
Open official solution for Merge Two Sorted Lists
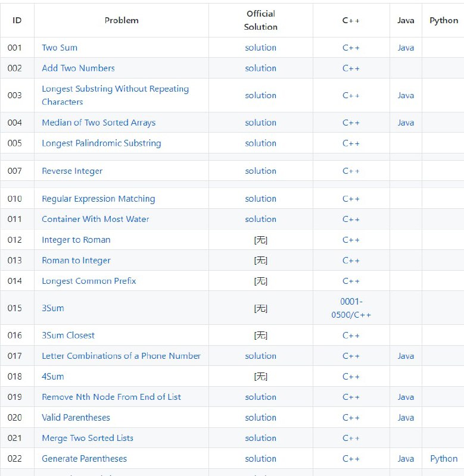pos(260,439)
